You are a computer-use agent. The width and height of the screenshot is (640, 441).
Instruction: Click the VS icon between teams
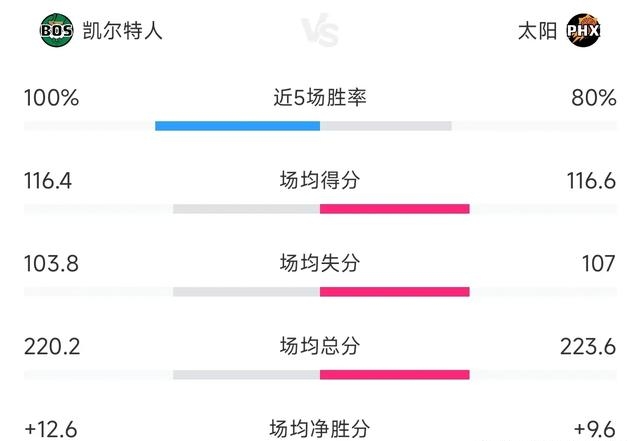click(x=320, y=31)
